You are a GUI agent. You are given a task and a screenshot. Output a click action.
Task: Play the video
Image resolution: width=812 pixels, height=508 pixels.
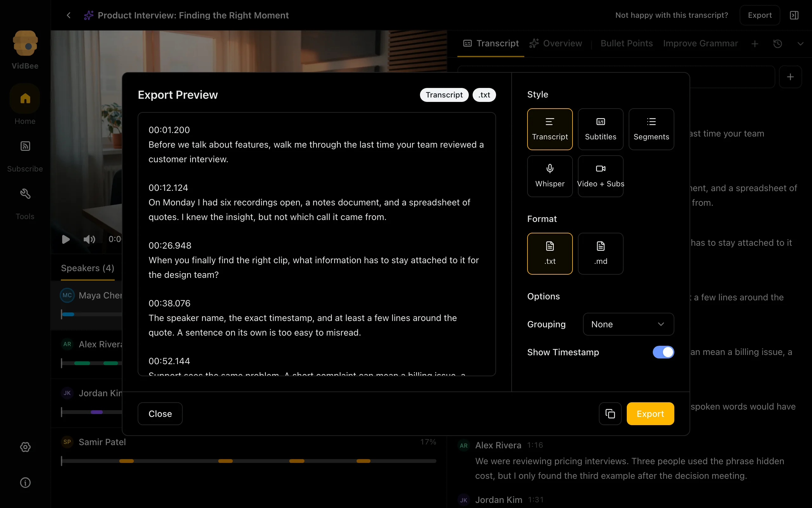tap(66, 239)
